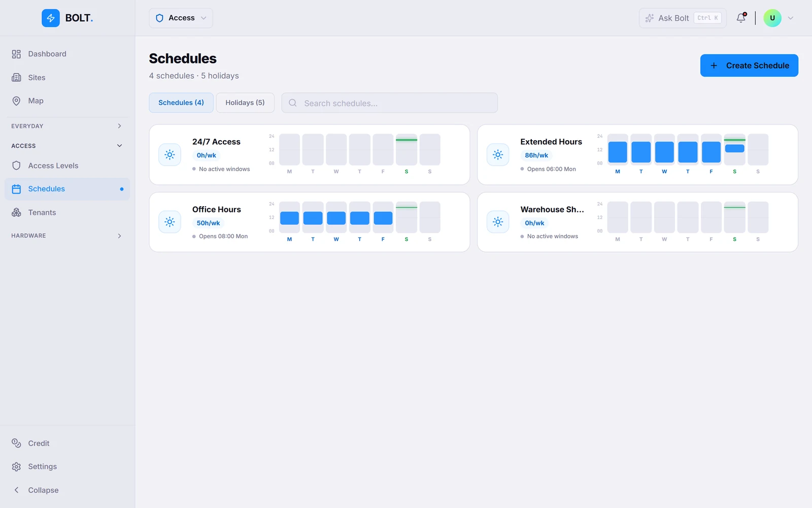Screen dimensions: 812x508
Task: Click the search magnifier icon
Action: pyautogui.click(x=293, y=103)
